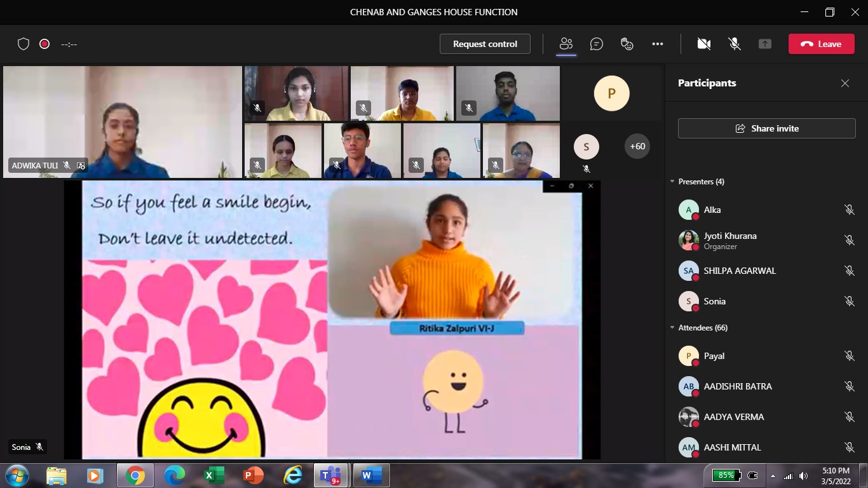This screenshot has height=488, width=868.
Task: Select the boy with glasses video tile
Action: [363, 151]
